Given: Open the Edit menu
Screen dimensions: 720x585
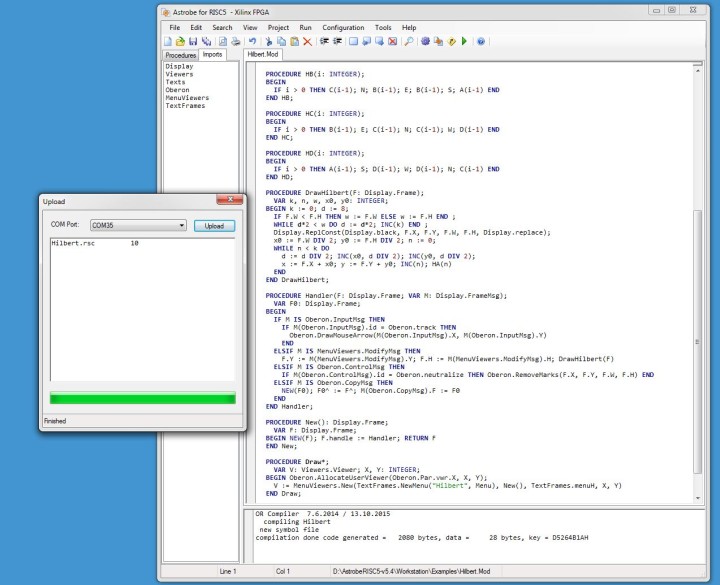Looking at the screenshot, I should (196, 28).
